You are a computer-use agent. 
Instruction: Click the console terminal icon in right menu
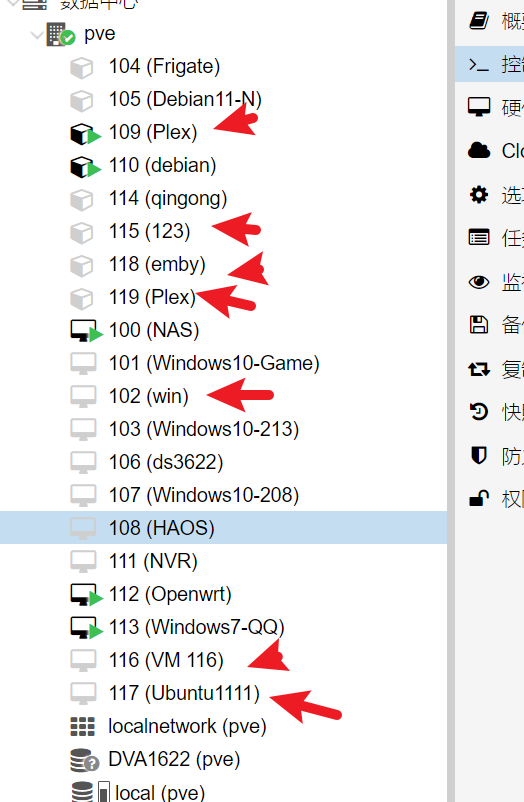click(479, 64)
